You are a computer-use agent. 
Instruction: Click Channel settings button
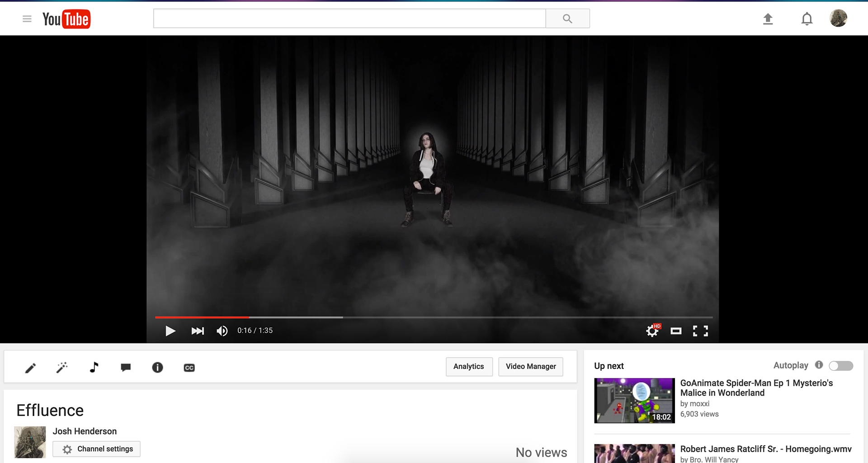click(x=96, y=449)
